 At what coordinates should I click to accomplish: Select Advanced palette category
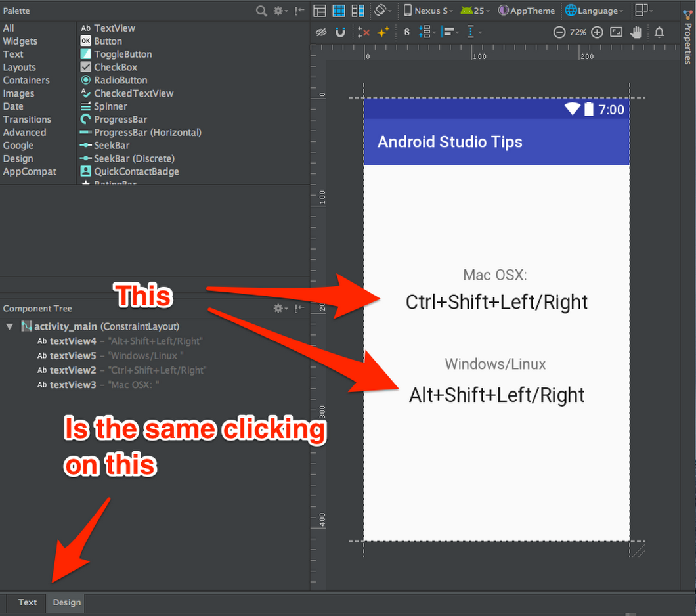(24, 132)
